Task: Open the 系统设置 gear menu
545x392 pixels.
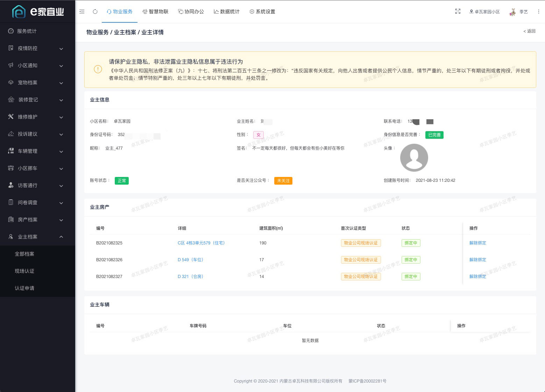Action: pos(262,12)
